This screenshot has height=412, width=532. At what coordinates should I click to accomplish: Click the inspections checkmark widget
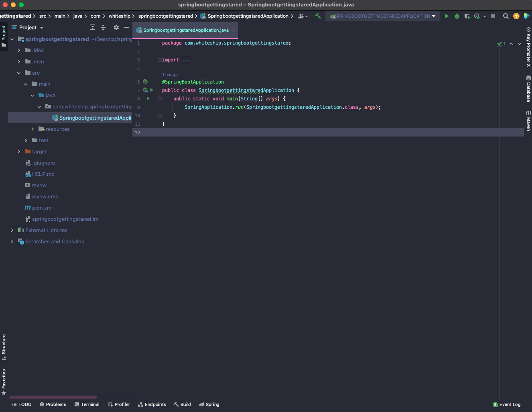pos(501,44)
